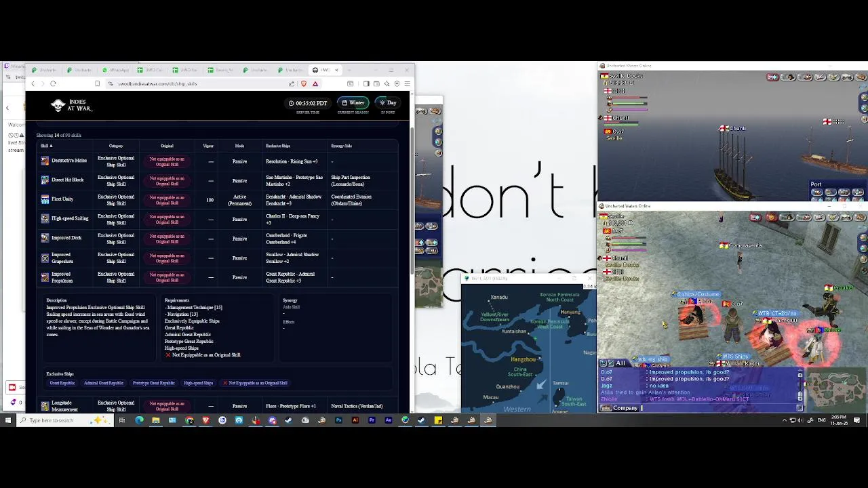Screen dimensions: 868x488
Task: Sort by the Mode column header
Action: [x=239, y=146]
